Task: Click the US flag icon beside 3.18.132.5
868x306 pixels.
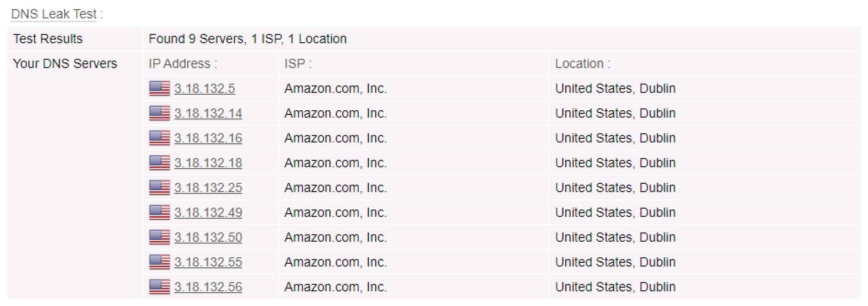Action: (160, 88)
